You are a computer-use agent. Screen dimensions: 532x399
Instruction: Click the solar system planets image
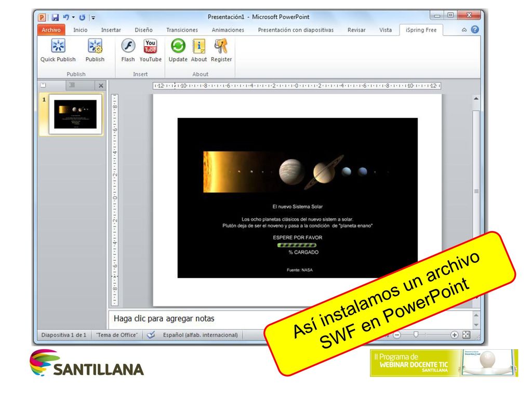click(297, 172)
